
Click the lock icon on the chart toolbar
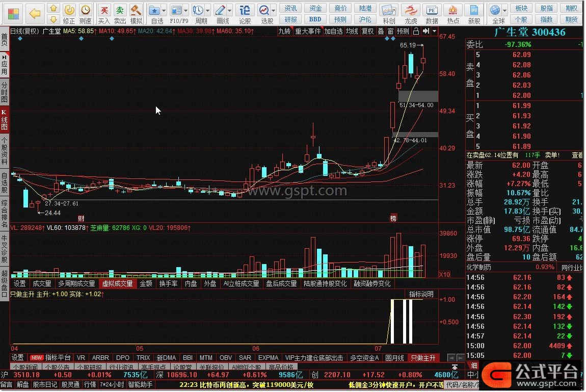[x=416, y=32]
